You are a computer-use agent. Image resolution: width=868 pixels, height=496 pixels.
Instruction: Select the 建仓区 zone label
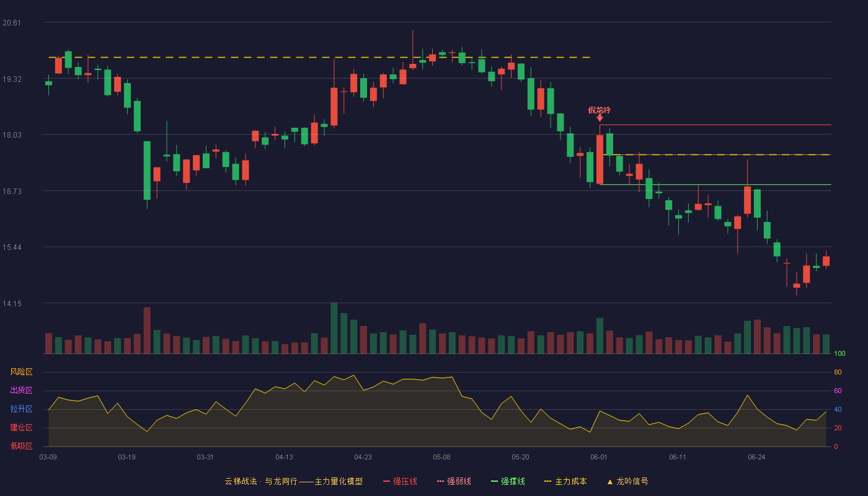(21, 428)
